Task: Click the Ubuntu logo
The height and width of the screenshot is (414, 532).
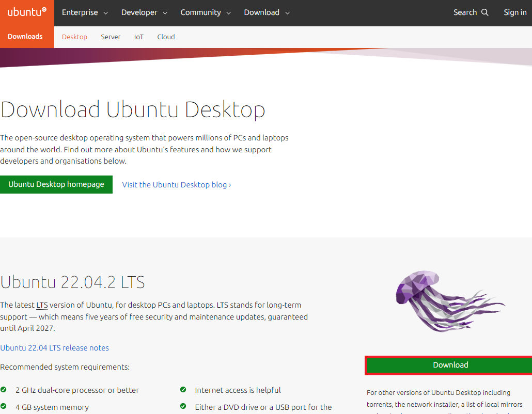Action: click(x=27, y=12)
